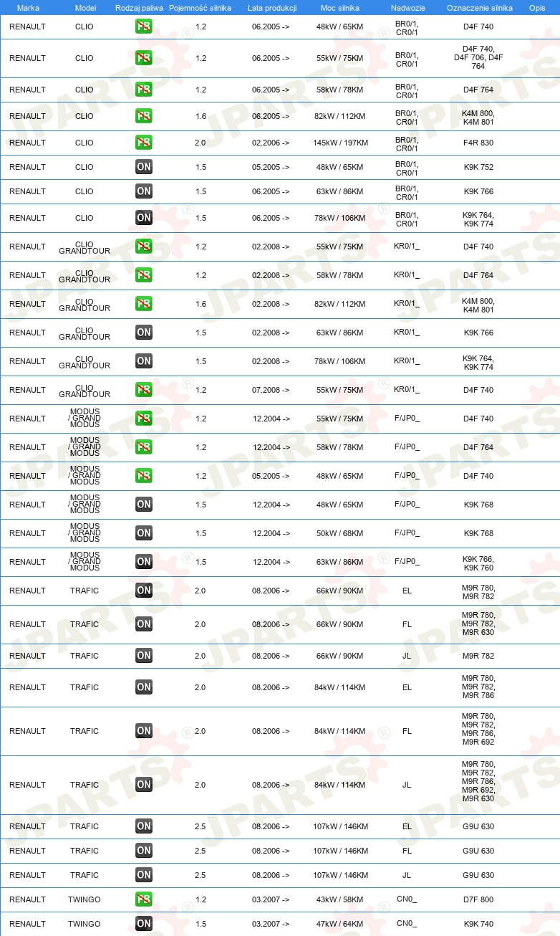Click the petrol icon in the MODUS 05.2005 row
The width and height of the screenshot is (560, 936).
point(144,476)
